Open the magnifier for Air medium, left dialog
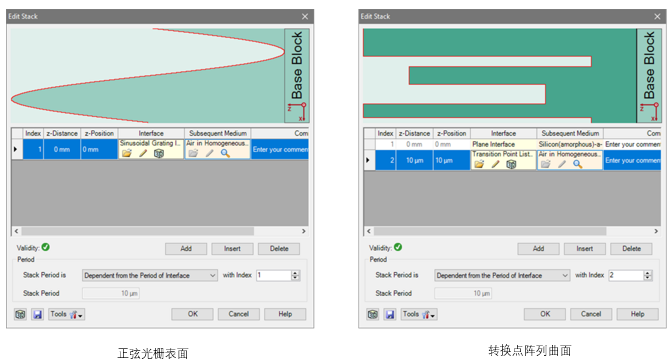This screenshot has width=672, height=363. [225, 153]
